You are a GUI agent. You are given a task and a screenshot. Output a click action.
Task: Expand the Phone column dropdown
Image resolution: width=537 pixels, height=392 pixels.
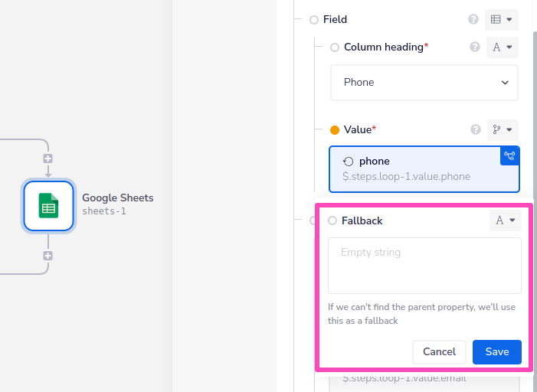(424, 83)
